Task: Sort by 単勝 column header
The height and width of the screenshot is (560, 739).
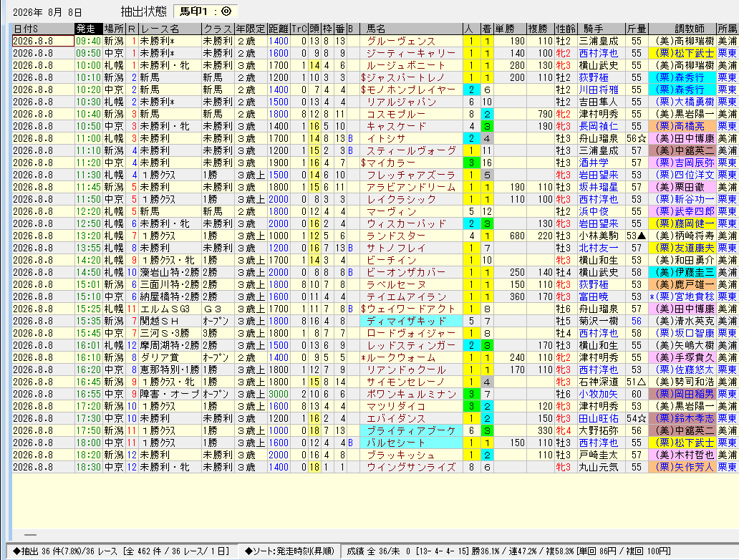Action: [509, 29]
